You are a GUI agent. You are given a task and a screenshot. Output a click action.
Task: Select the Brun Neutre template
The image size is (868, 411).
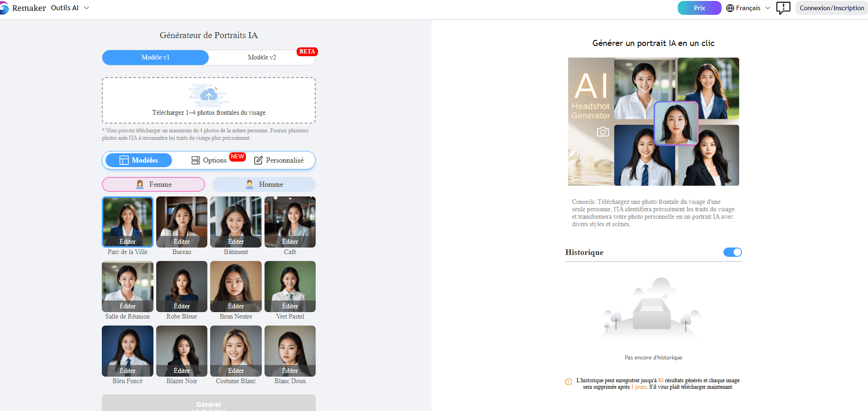(236, 287)
